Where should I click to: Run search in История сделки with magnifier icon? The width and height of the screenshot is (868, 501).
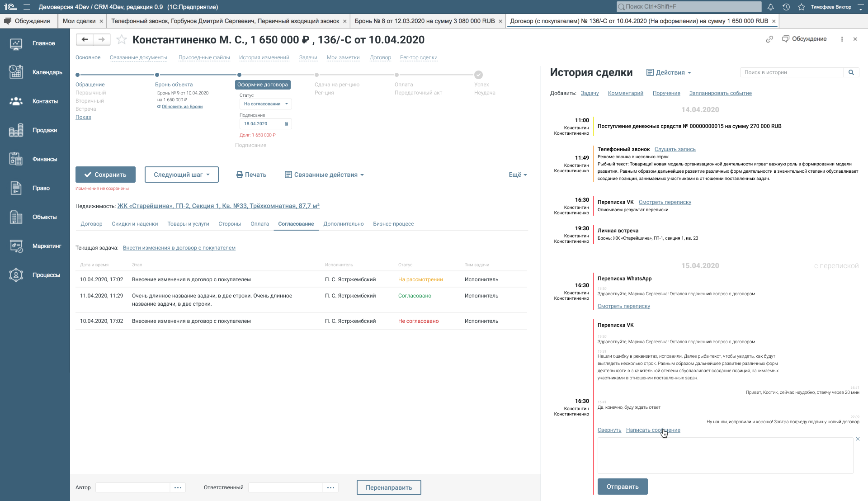point(852,72)
